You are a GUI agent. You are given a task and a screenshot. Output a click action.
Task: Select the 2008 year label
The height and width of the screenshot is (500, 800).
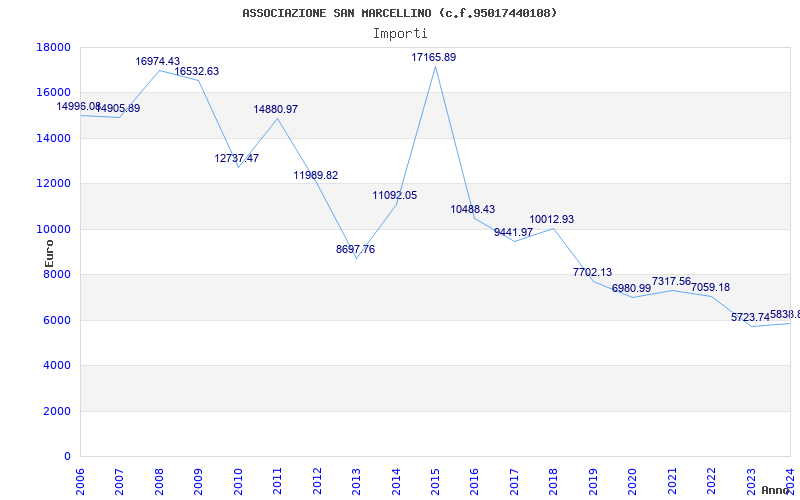pos(159,481)
